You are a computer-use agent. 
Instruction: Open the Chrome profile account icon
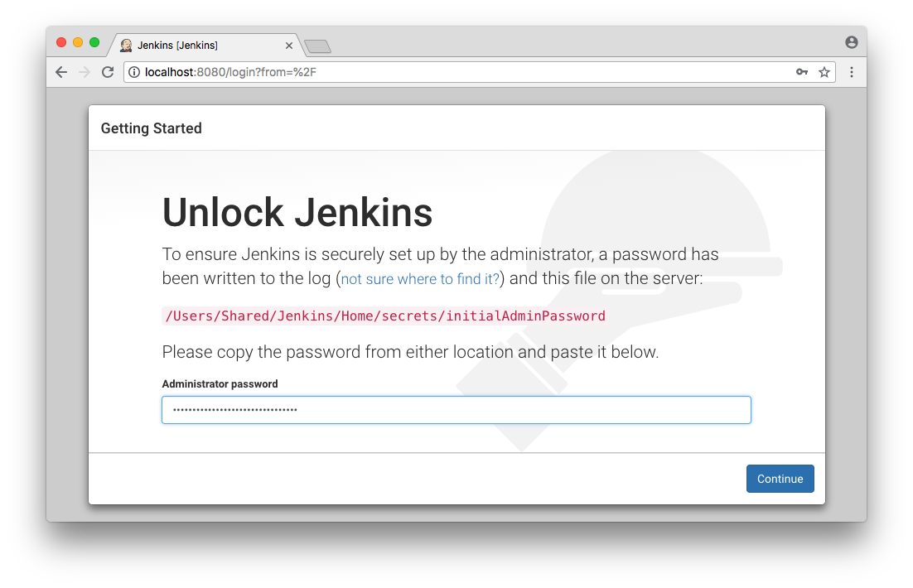851,42
